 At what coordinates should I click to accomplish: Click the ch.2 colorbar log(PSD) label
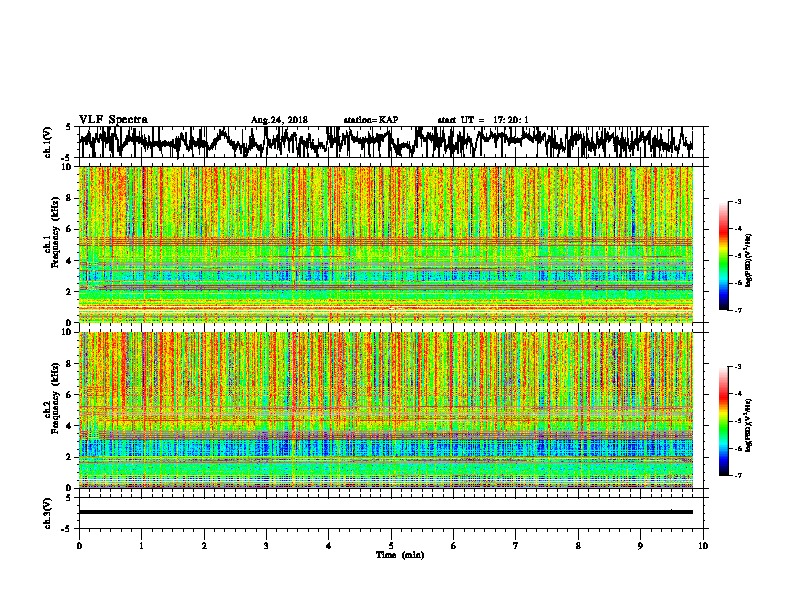(x=748, y=425)
